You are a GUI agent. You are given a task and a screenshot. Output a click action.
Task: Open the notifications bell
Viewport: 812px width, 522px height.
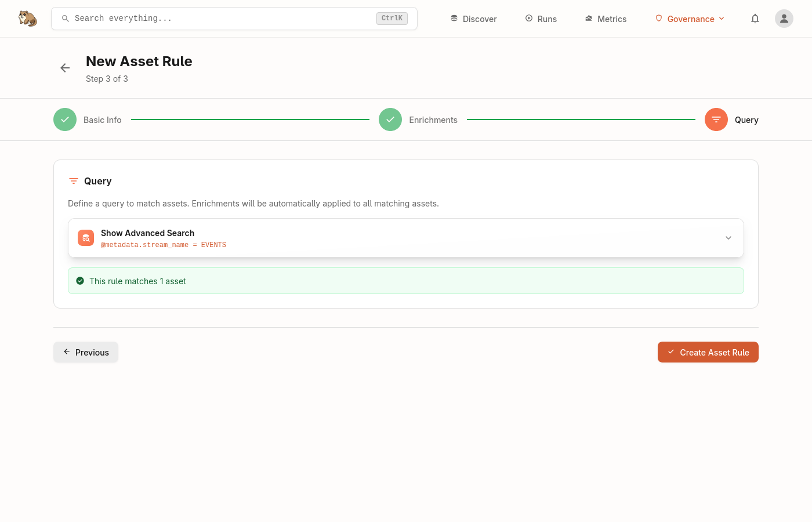[755, 19]
